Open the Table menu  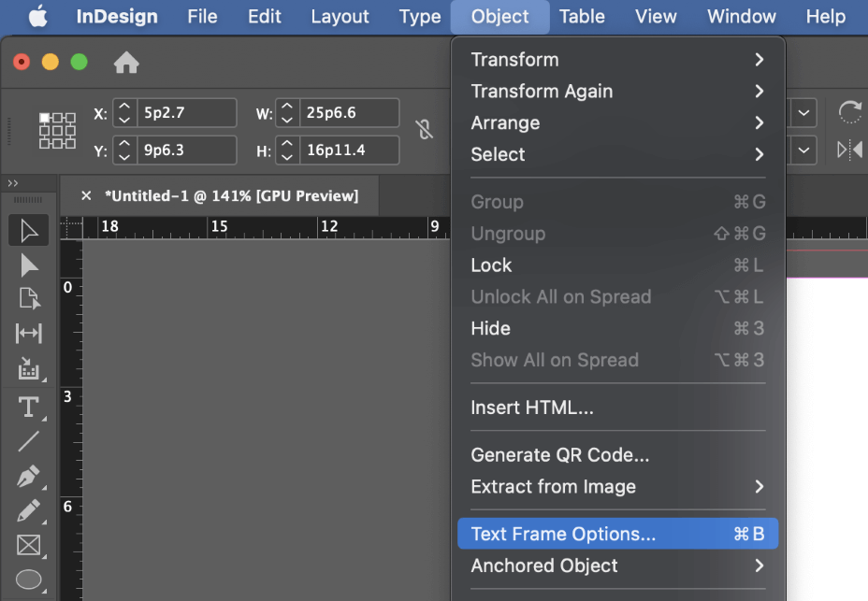[581, 16]
